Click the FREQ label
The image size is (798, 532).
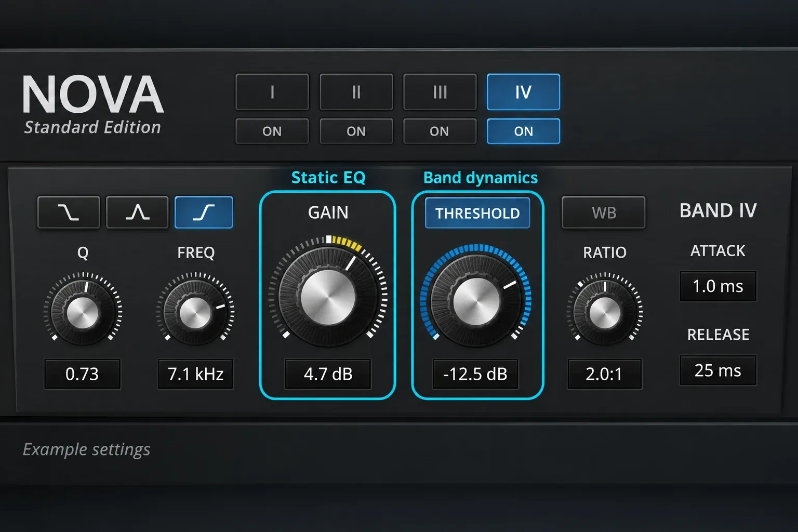tap(196, 252)
